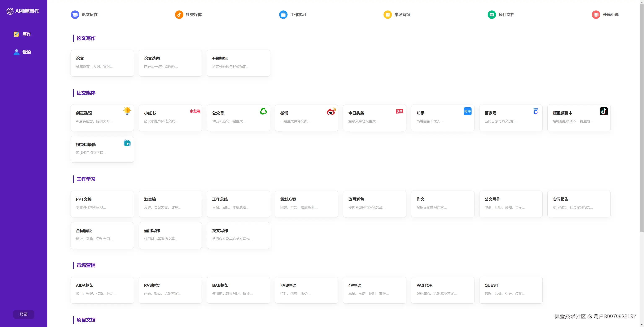This screenshot has width=644, height=327.
Task: Open the 写作 sidebar pencil icon
Action: pos(16,34)
